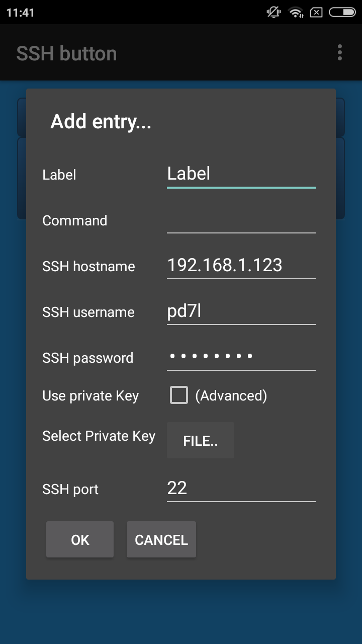Tap the 11:41 clock in status bar
Viewport: 362px width, 644px height.
21,13
